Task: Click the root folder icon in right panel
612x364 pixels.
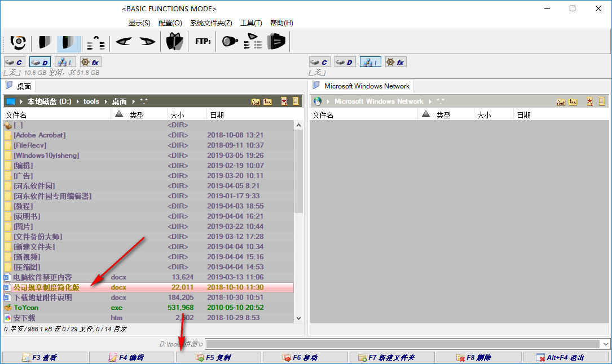Action: (561, 102)
